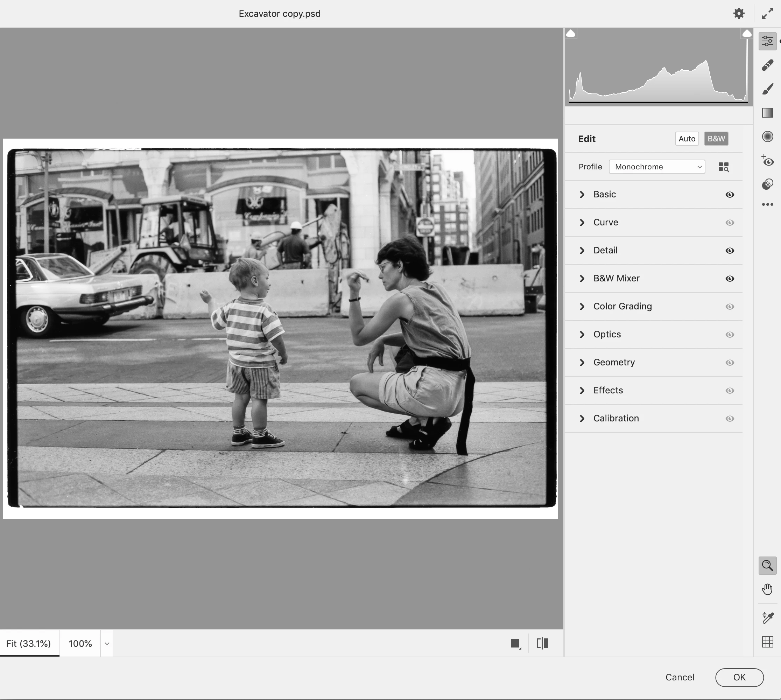Screen dimensions: 781x700
Task: Open Camera Raw settings gear
Action: pyautogui.click(x=738, y=13)
